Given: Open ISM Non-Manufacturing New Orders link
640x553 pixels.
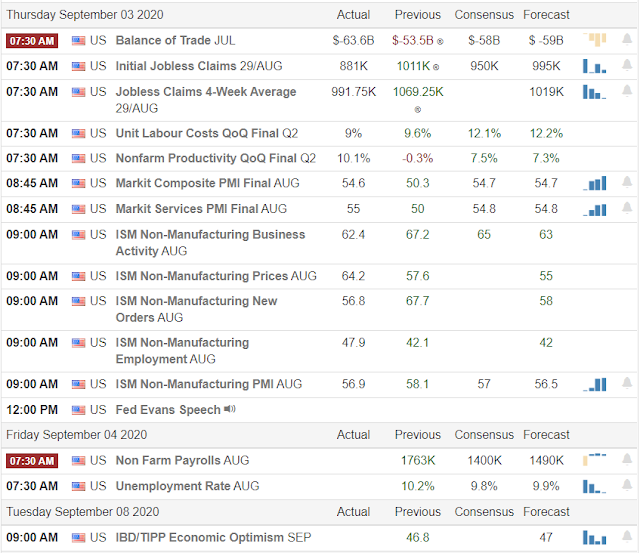Looking at the screenshot, I should pyautogui.click(x=197, y=309).
